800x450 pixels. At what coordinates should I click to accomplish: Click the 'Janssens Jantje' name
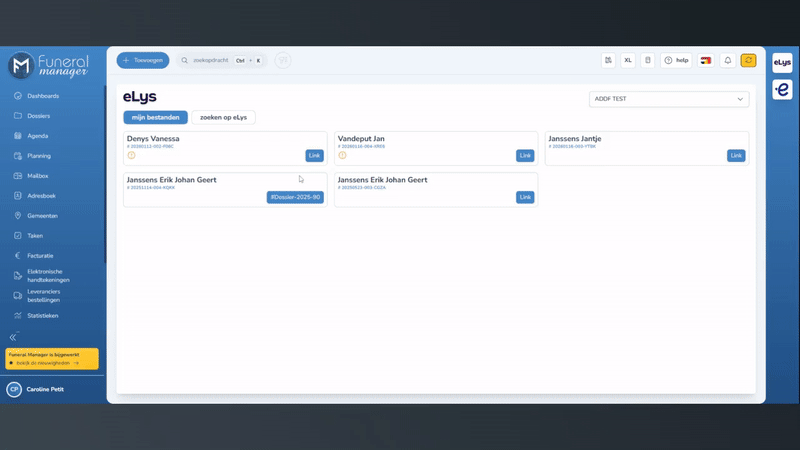click(575, 139)
